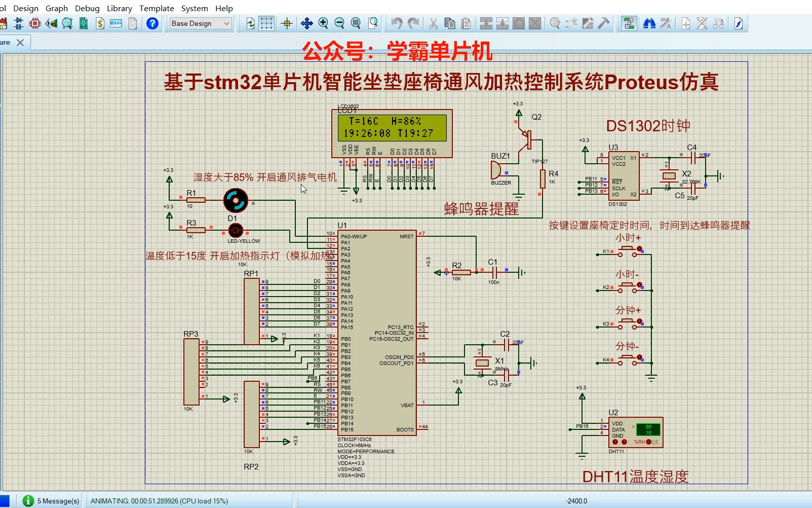Open Project Notes document icon
The height and width of the screenshot is (508, 812).
tap(132, 23)
